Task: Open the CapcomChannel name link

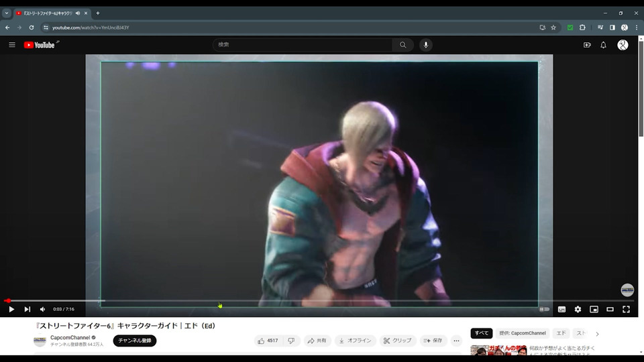Action: [x=70, y=337]
